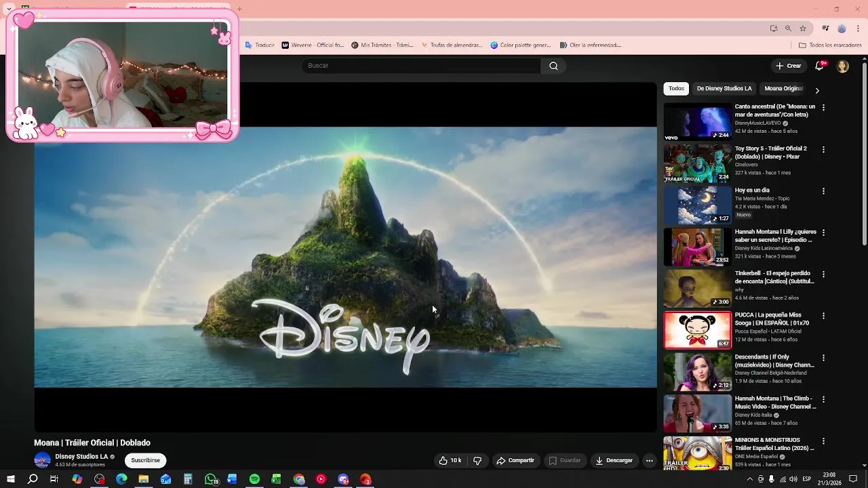Click the ESP language indicator
This screenshot has height=488, width=868.
pos(807,479)
